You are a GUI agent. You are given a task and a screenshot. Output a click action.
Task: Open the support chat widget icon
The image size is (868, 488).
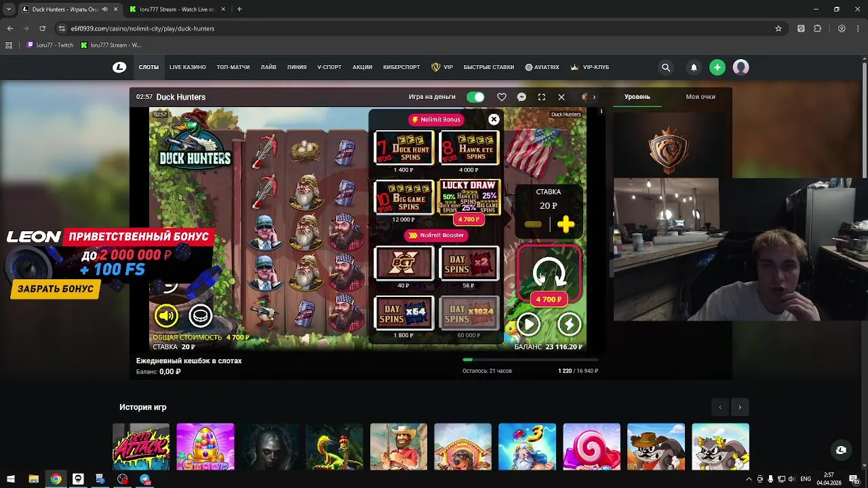click(x=841, y=450)
